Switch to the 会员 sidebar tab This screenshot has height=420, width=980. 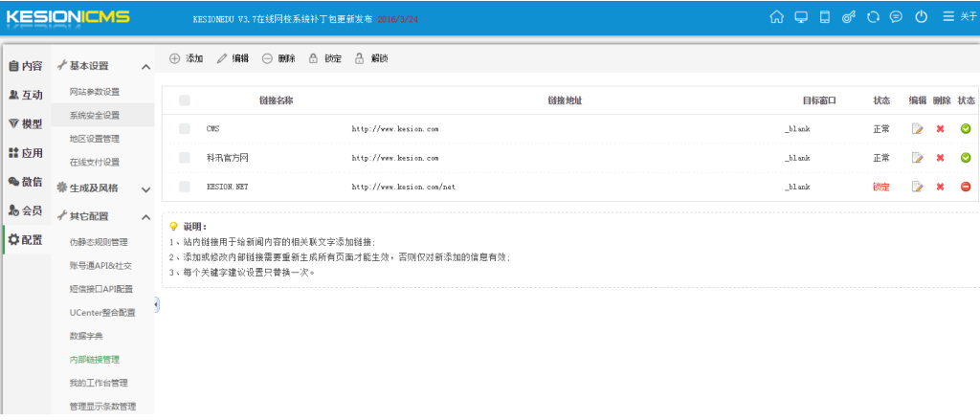[25, 210]
